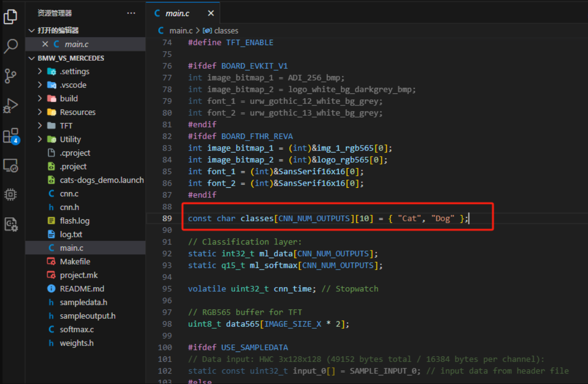Expand the .settings folder
The width and height of the screenshot is (588, 384).
[x=40, y=71]
